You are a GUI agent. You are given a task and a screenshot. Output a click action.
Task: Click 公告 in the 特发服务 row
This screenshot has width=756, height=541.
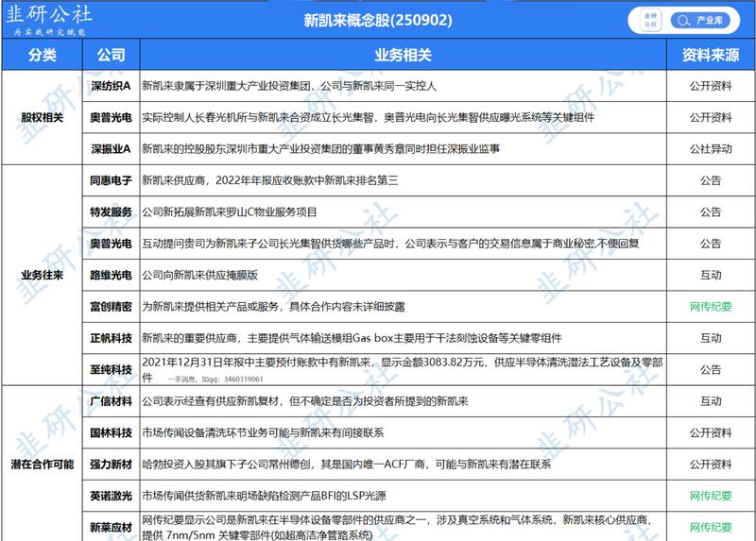click(711, 212)
